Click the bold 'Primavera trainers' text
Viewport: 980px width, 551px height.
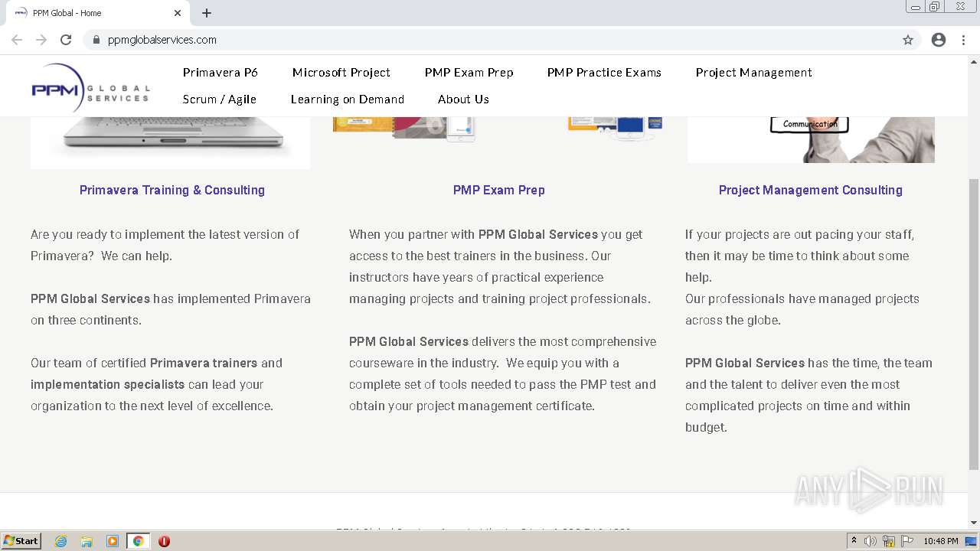point(204,363)
